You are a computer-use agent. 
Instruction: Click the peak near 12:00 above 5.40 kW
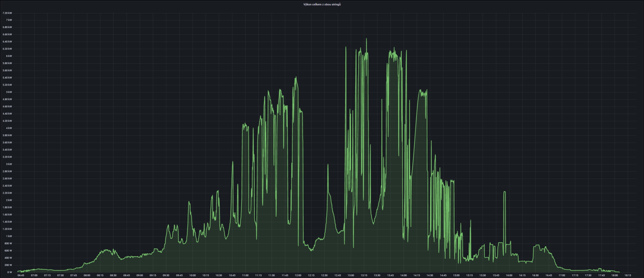pyautogui.click(x=296, y=77)
